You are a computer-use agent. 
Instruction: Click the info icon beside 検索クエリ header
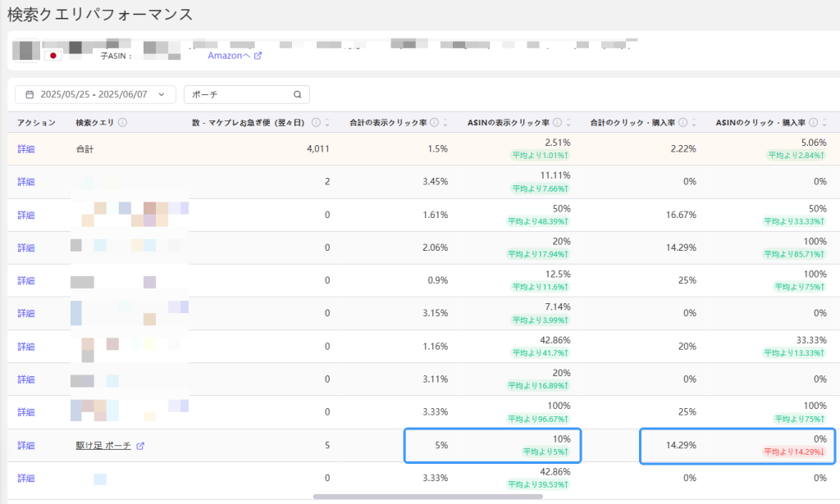pos(123,123)
